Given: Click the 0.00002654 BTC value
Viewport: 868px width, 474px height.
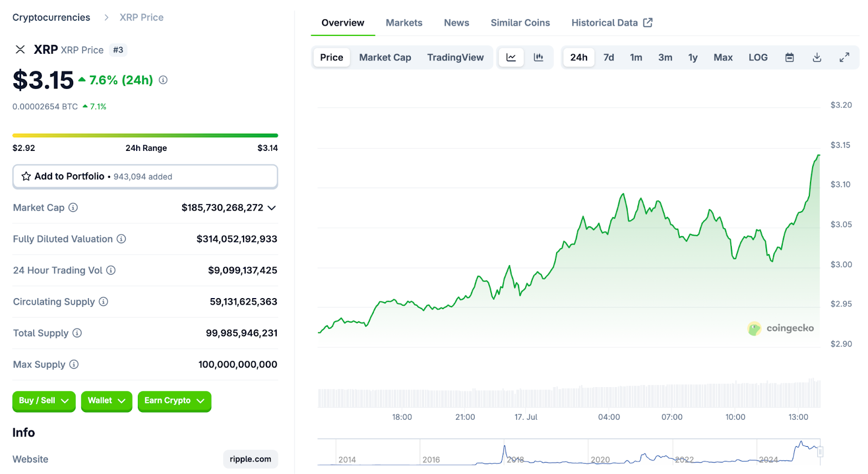Looking at the screenshot, I should (45, 106).
